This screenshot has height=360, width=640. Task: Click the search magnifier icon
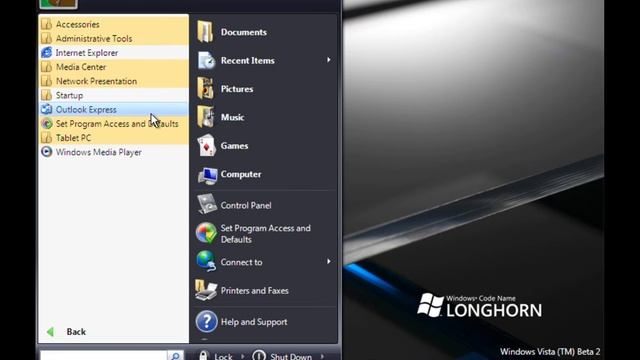click(x=175, y=356)
